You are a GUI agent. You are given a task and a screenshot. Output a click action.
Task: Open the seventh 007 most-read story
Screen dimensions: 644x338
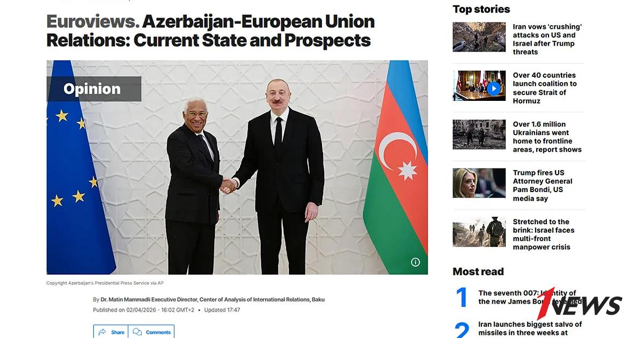[x=530, y=297]
